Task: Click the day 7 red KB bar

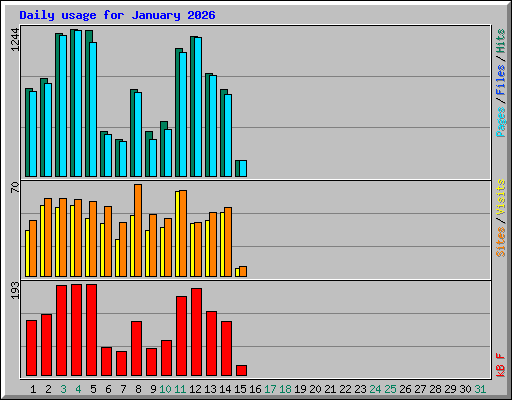Action: tap(122, 363)
